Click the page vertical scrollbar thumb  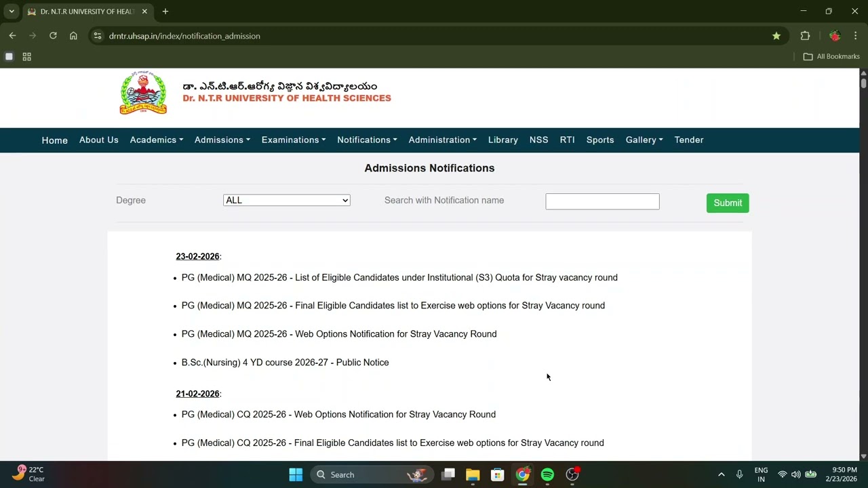tap(863, 83)
